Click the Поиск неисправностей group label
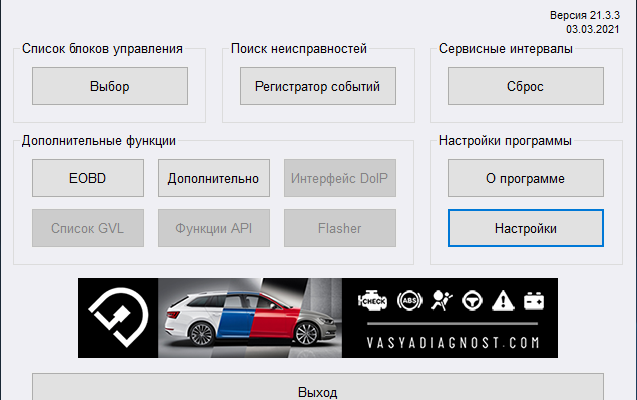Viewport: 637px width, 400px height. 299,49
